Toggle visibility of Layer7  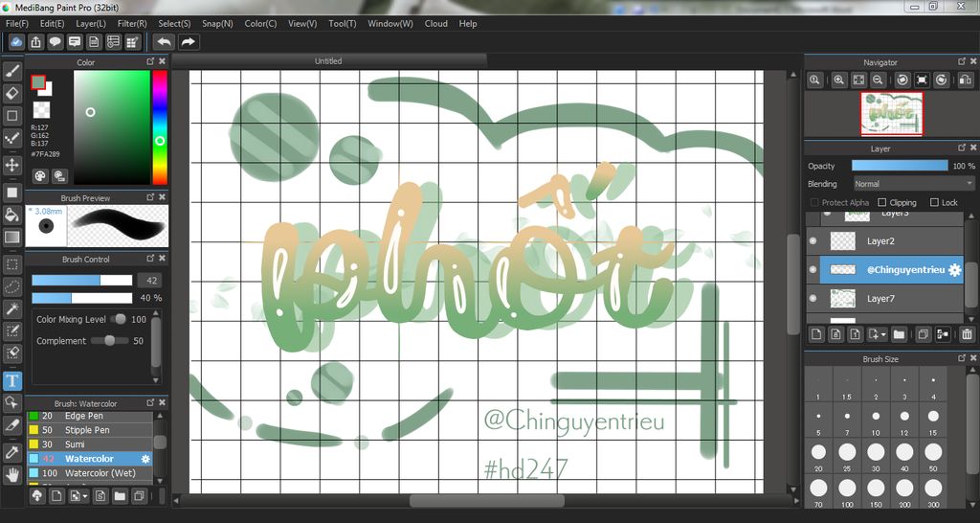(x=813, y=299)
